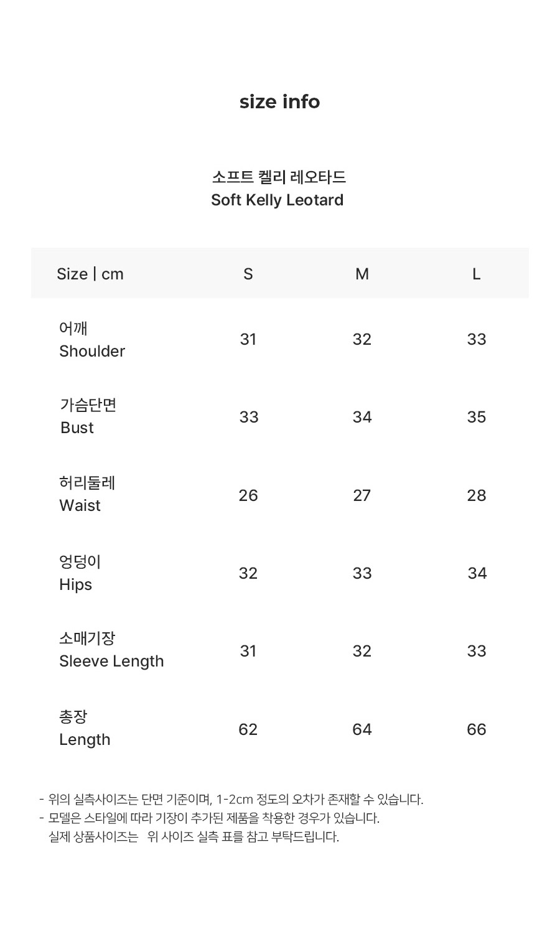This screenshot has width=560, height=926.
Task: Click the Shoulder value for size L
Action: (477, 339)
